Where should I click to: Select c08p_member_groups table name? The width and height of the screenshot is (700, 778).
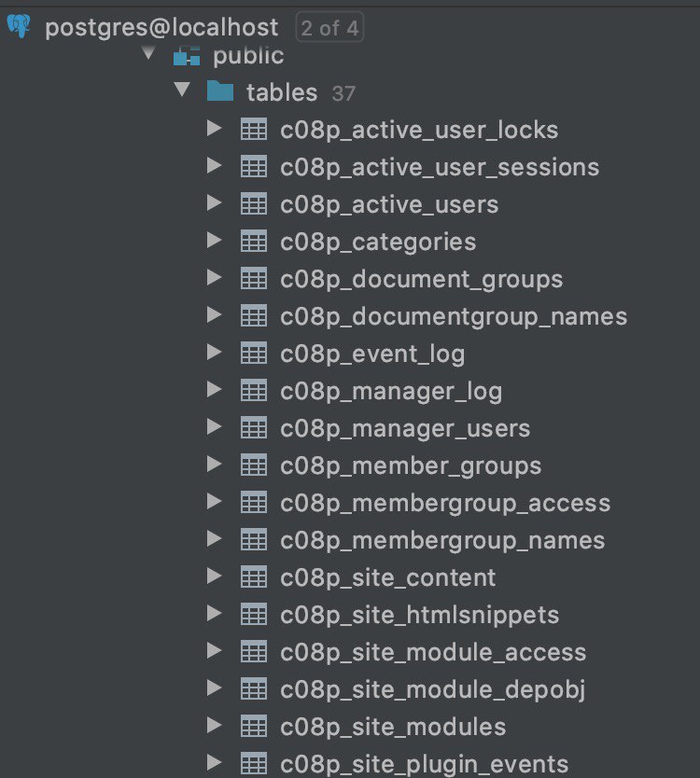[411, 466]
